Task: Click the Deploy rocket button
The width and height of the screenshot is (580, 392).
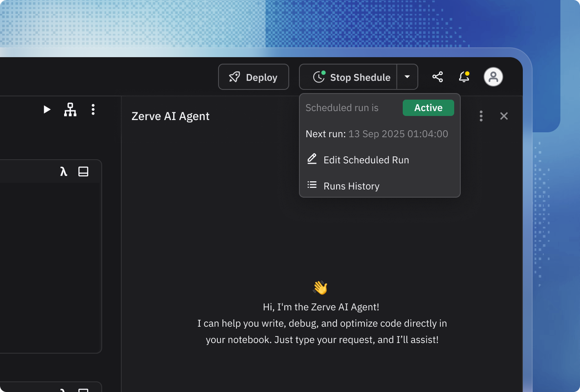Action: click(x=253, y=77)
